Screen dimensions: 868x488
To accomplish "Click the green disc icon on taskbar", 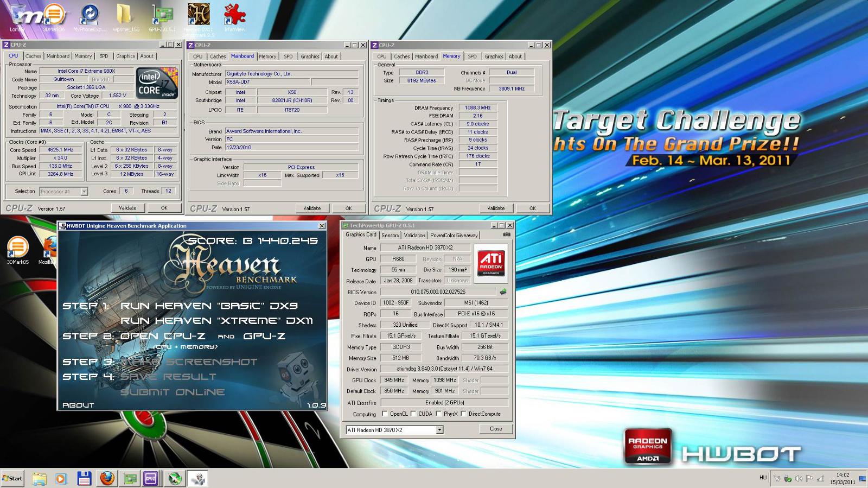I will click(x=175, y=479).
